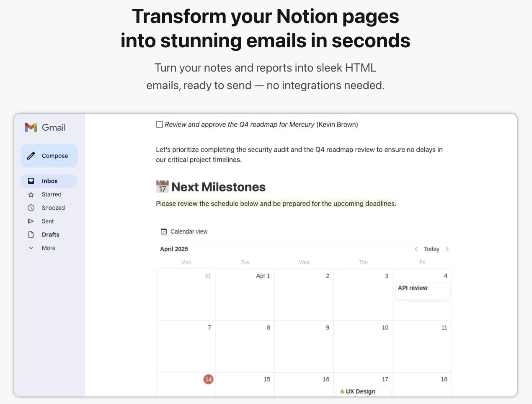Click the Thu weekday header
The image size is (532, 404).
pyautogui.click(x=363, y=262)
